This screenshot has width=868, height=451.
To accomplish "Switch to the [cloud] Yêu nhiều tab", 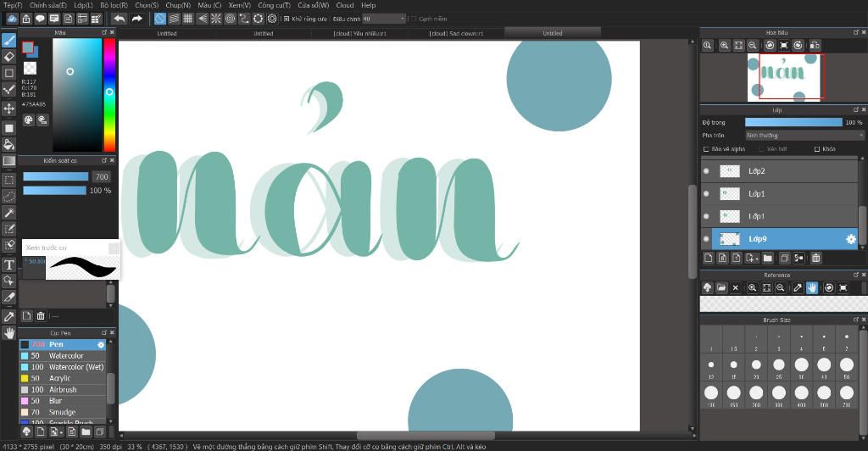I will [x=359, y=34].
